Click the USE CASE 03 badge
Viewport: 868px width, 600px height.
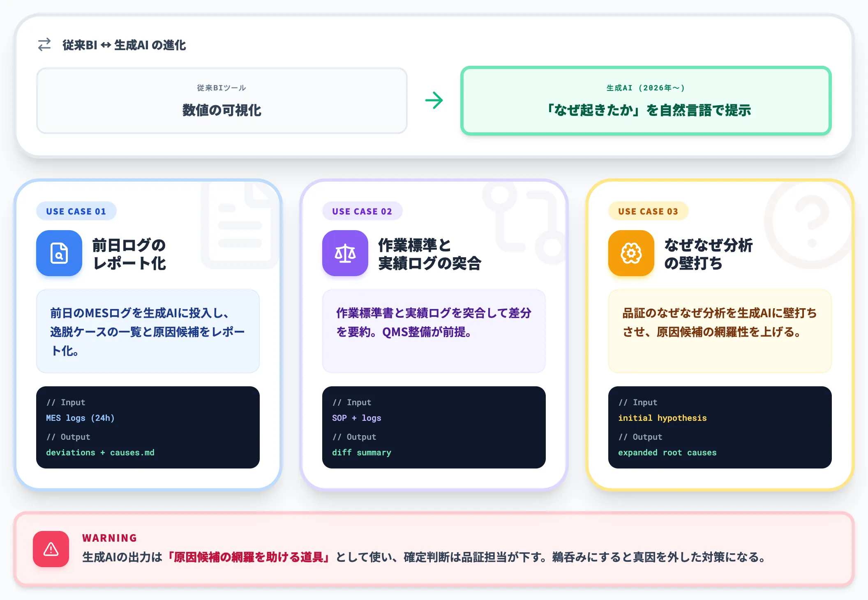648,211
